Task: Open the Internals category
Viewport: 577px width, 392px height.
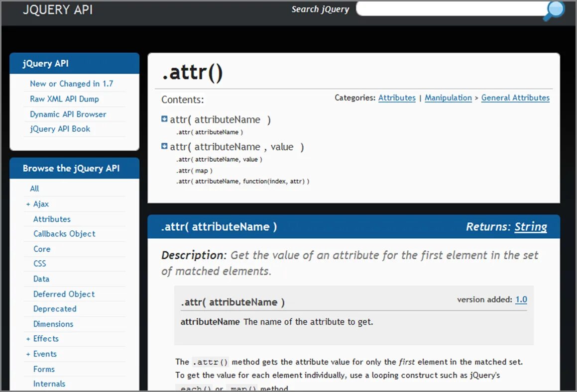Action: tap(49, 384)
